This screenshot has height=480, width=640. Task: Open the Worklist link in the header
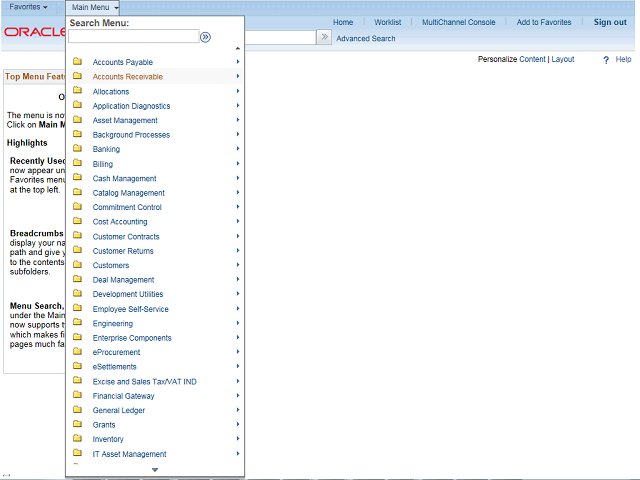pos(387,22)
